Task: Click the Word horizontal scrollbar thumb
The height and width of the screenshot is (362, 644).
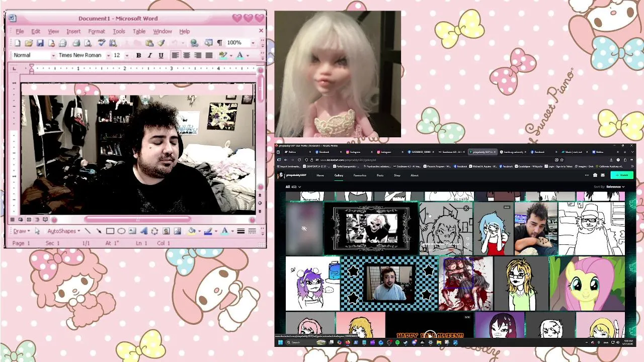Action: click(137, 219)
